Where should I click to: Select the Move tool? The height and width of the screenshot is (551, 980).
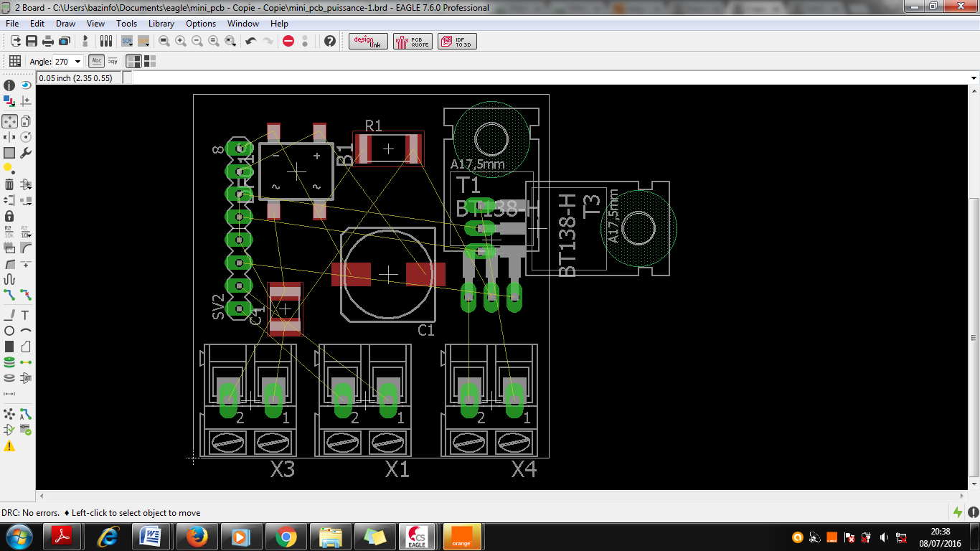point(9,121)
